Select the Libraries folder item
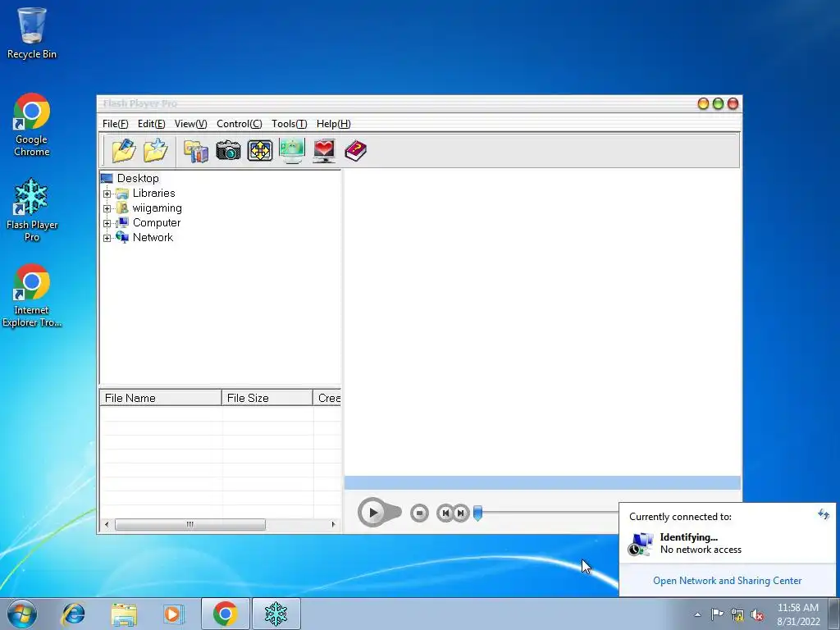This screenshot has height=630, width=840. (153, 193)
